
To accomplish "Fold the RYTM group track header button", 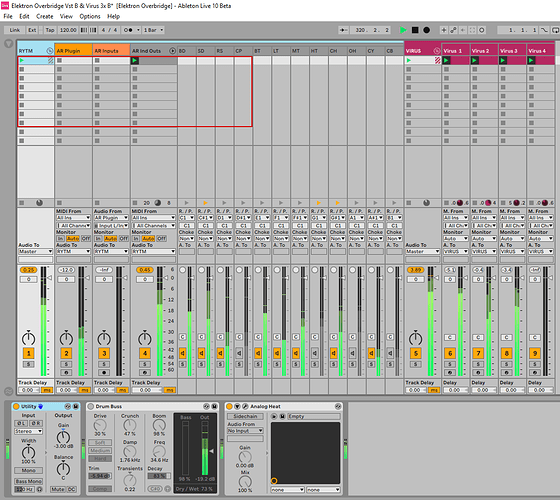I will pos(50,51).
